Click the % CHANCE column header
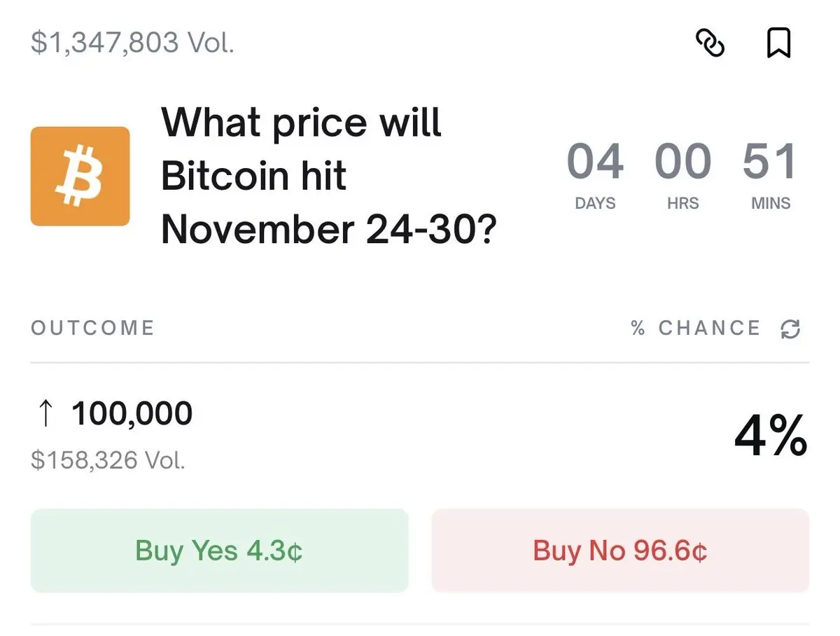Screen dimensions: 840x636 (695, 328)
